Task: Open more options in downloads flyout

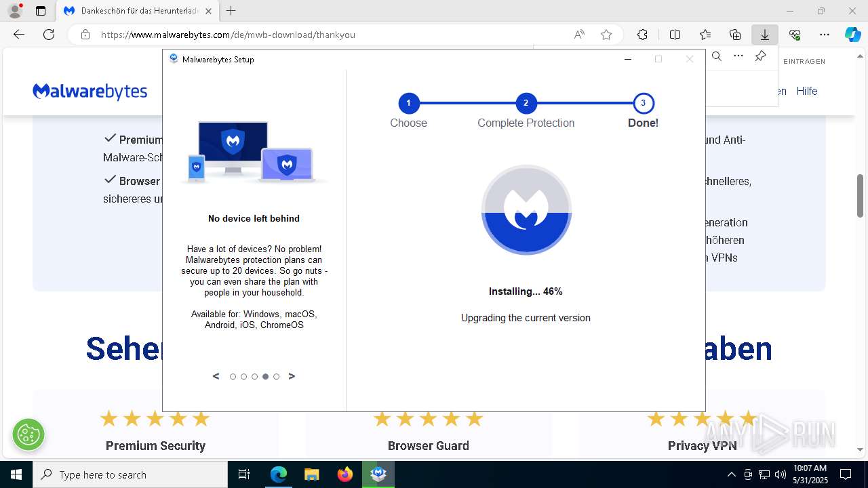Action: pos(738,56)
